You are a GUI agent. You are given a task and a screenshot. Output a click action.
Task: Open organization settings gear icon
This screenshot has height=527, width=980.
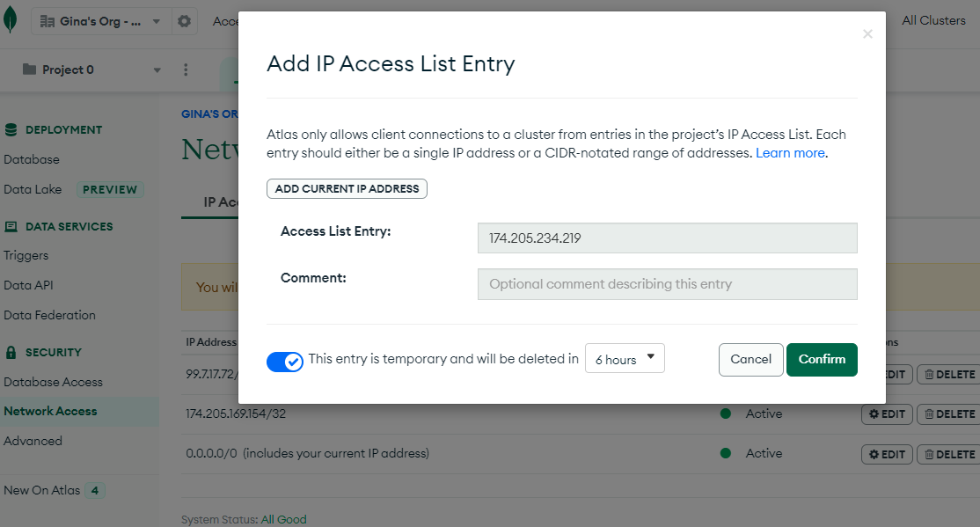point(184,21)
